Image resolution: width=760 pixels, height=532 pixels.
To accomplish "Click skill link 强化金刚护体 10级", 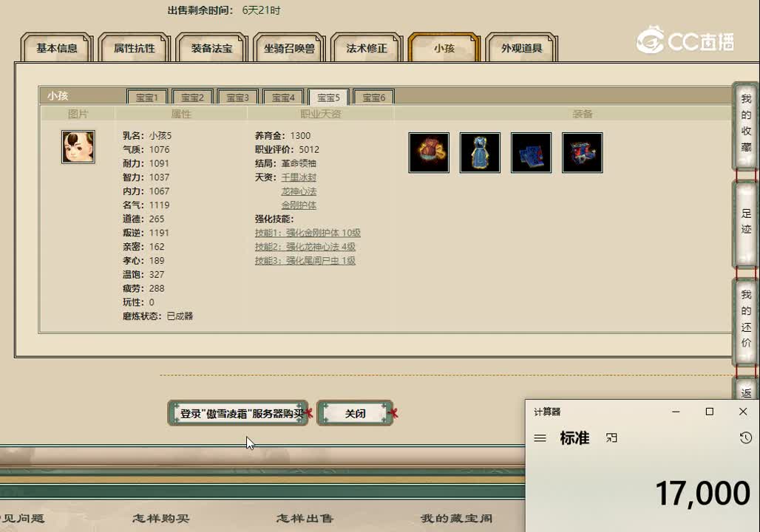I will pos(308,233).
